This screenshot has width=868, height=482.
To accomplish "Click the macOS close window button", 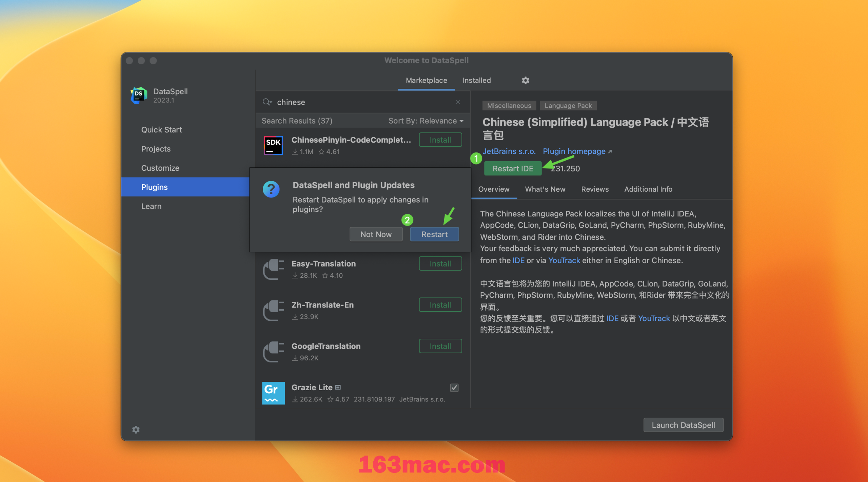I will tap(129, 61).
